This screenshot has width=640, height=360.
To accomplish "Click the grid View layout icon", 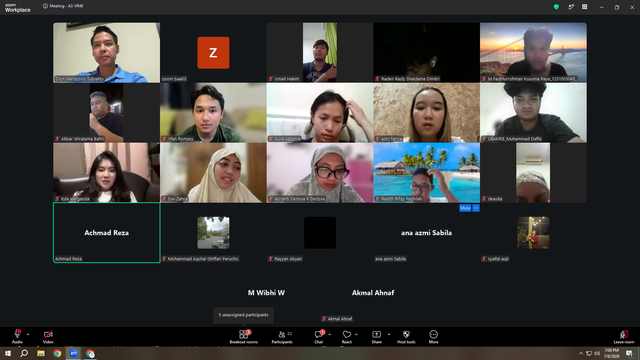I will coord(584,7).
